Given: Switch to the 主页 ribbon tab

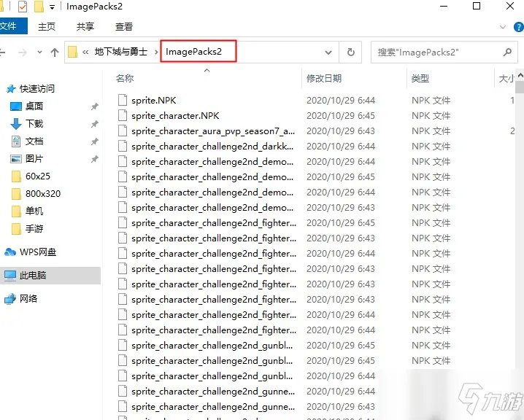Looking at the screenshot, I should pyautogui.click(x=47, y=27).
